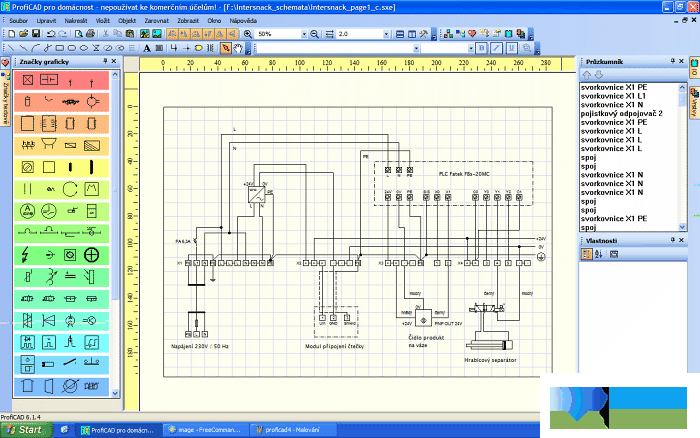The width and height of the screenshot is (700, 438).
Task: Expand the 2.0 line width dropdown
Action: [x=387, y=34]
